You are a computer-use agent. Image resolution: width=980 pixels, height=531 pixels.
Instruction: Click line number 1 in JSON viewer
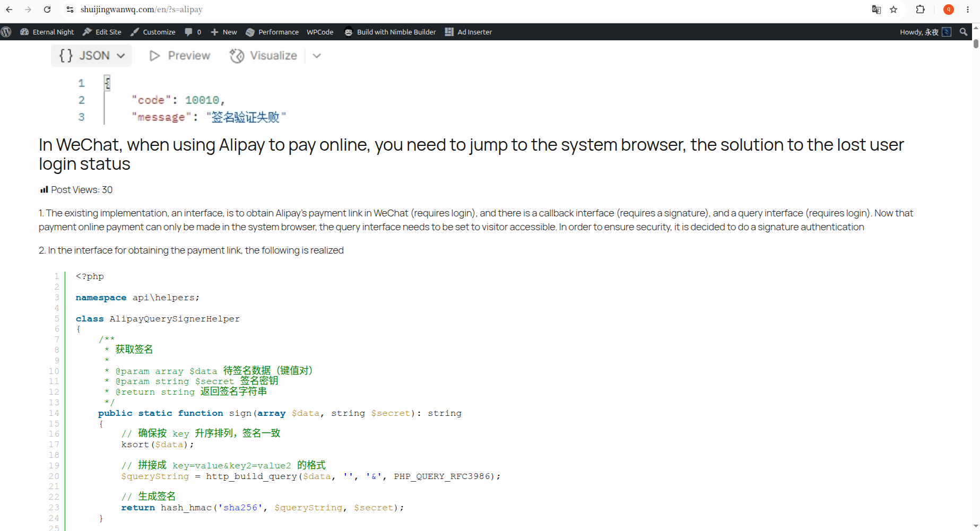(81, 83)
